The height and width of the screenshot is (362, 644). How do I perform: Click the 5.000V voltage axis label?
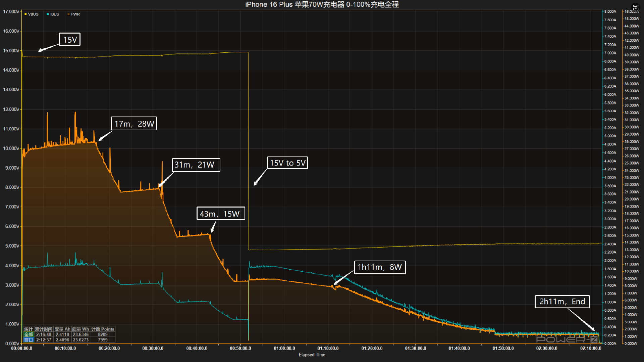click(x=12, y=246)
